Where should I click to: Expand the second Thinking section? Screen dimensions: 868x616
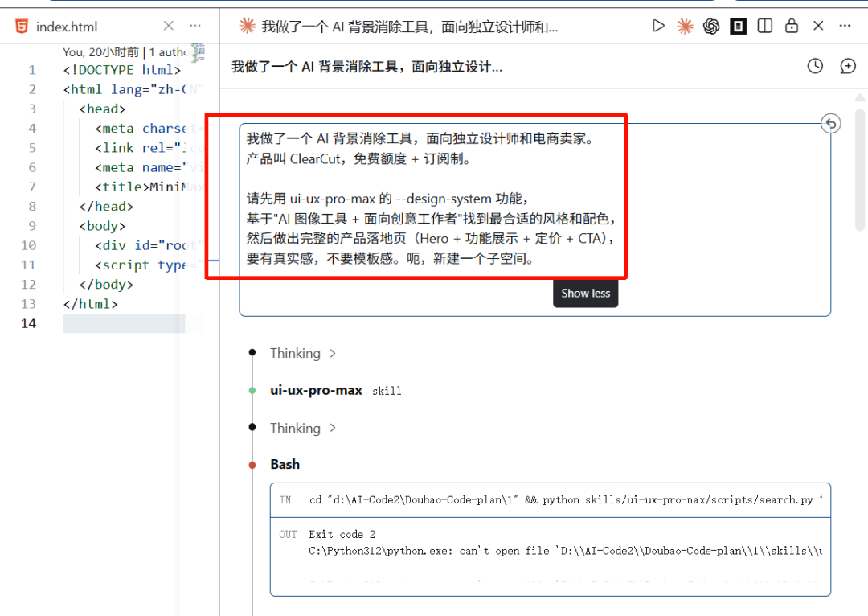coord(303,428)
